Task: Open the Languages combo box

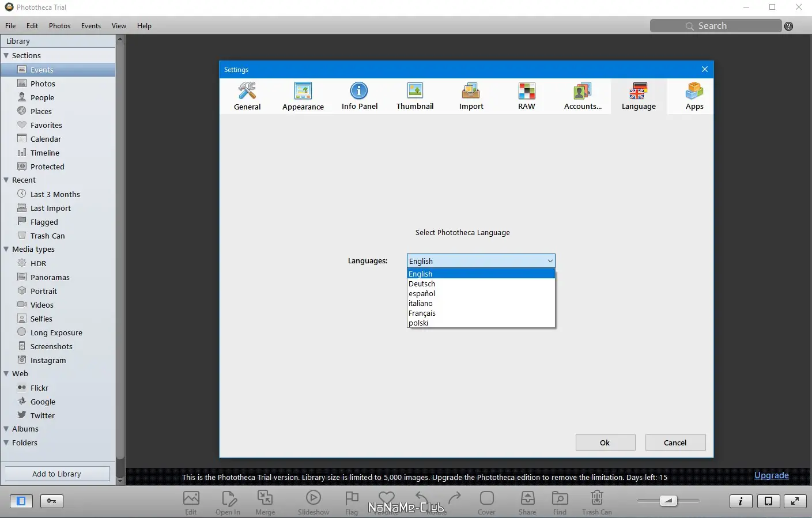Action: click(x=481, y=261)
